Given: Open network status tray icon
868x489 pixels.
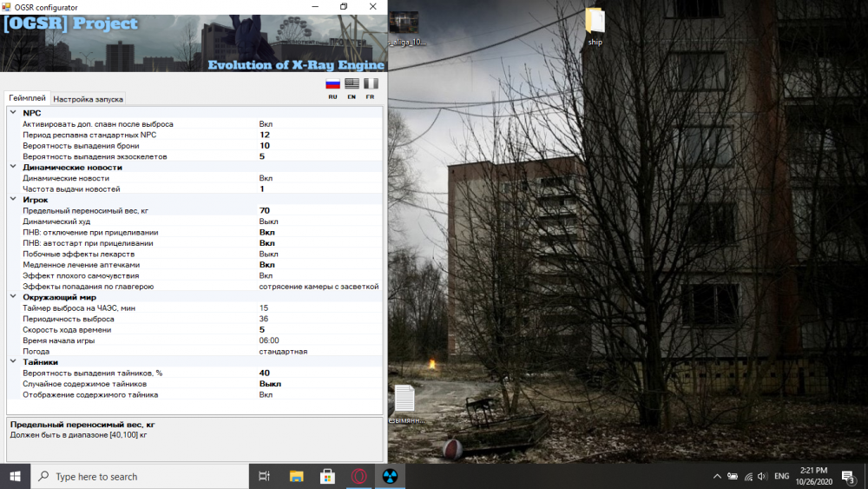Looking at the screenshot, I should pyautogui.click(x=748, y=476).
